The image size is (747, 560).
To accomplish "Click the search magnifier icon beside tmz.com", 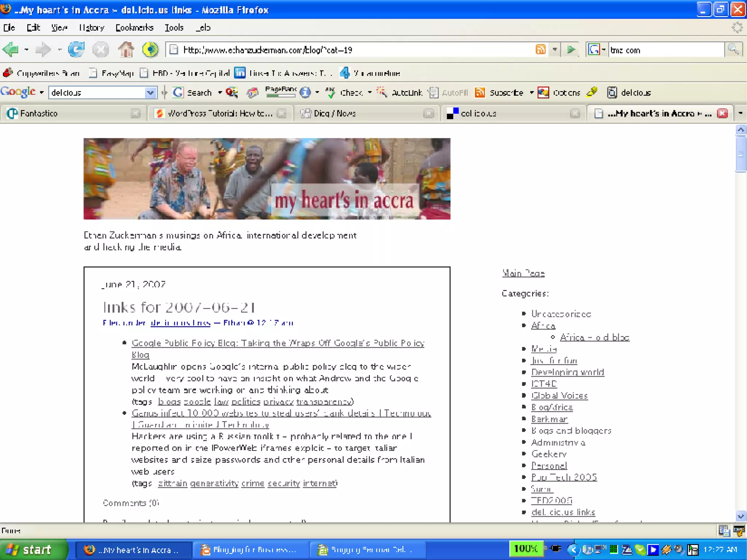I will [733, 50].
